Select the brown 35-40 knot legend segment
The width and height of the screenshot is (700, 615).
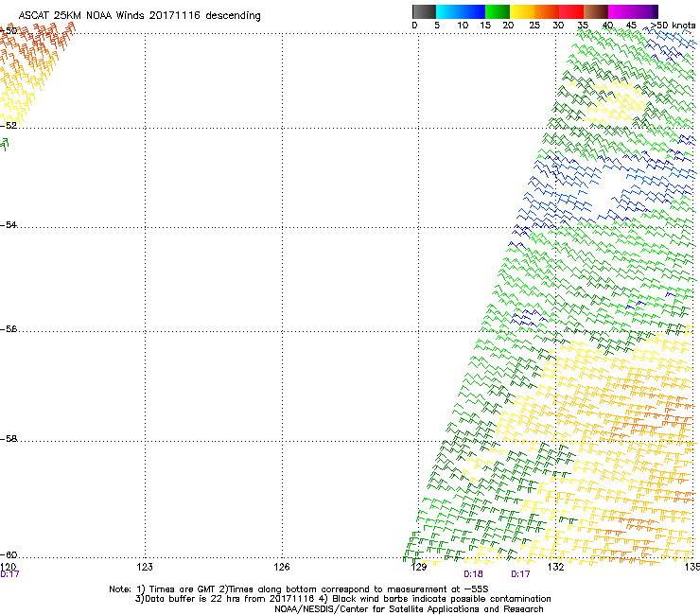[x=596, y=11]
